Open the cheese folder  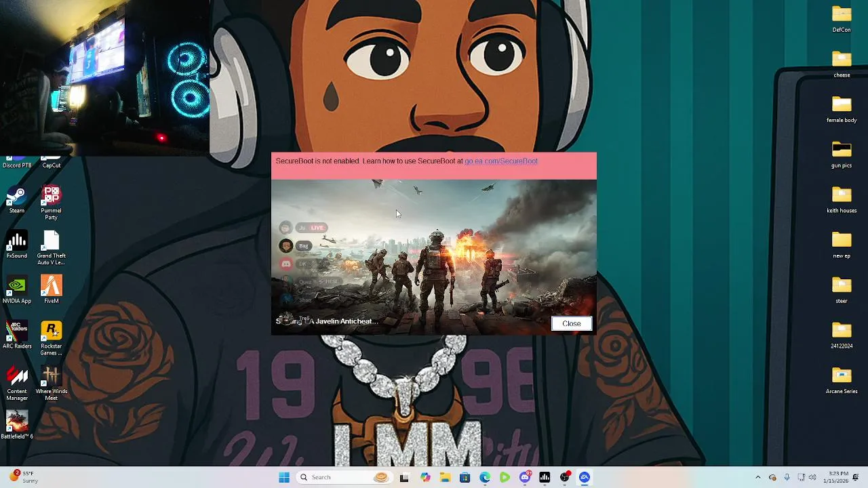pyautogui.click(x=842, y=65)
